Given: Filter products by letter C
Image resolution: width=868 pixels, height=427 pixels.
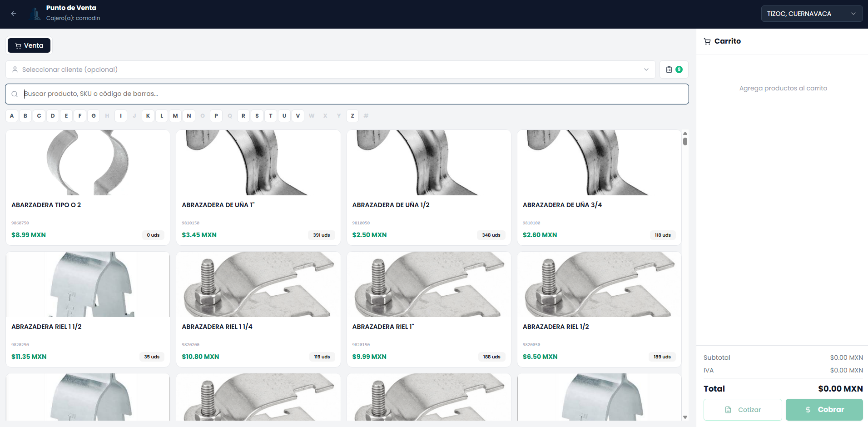Looking at the screenshot, I should point(39,116).
